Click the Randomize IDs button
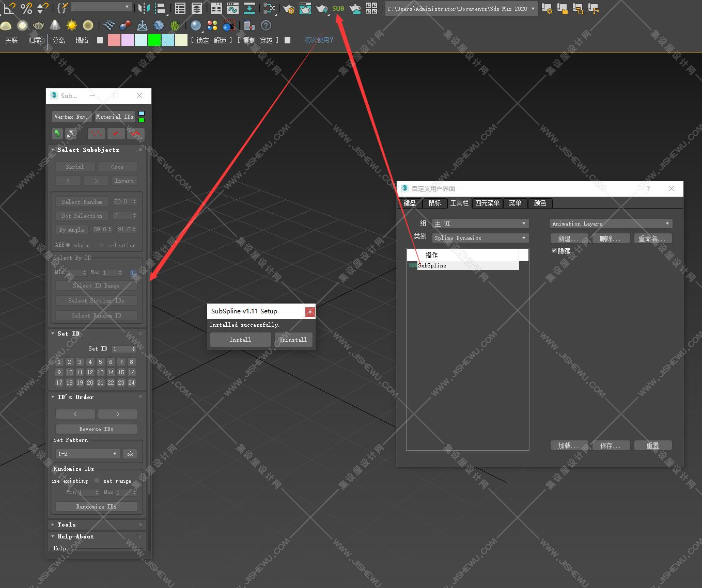The height and width of the screenshot is (588, 702). point(97,506)
